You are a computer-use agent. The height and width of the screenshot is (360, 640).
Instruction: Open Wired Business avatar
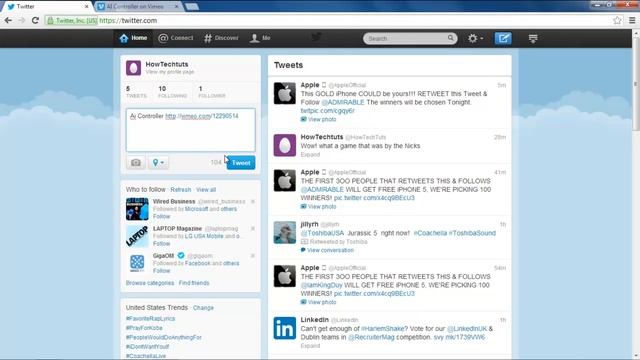pyautogui.click(x=137, y=209)
